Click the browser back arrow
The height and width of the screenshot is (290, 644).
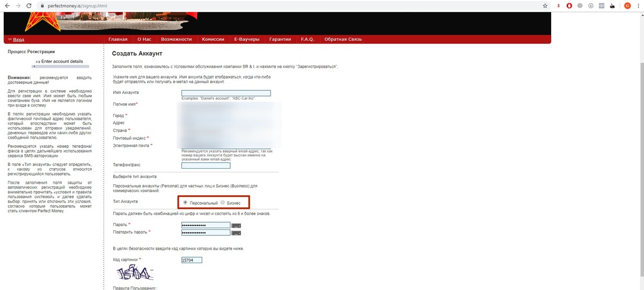click(x=8, y=5)
